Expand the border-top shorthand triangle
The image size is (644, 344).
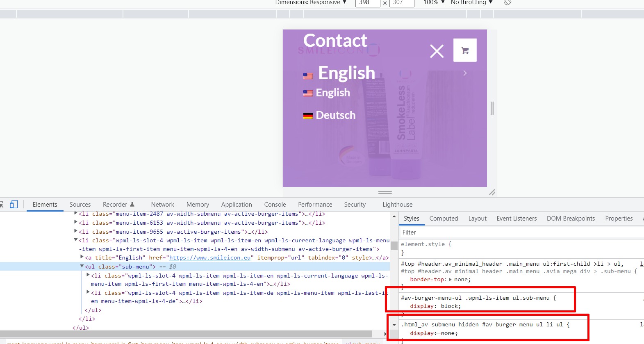point(451,279)
